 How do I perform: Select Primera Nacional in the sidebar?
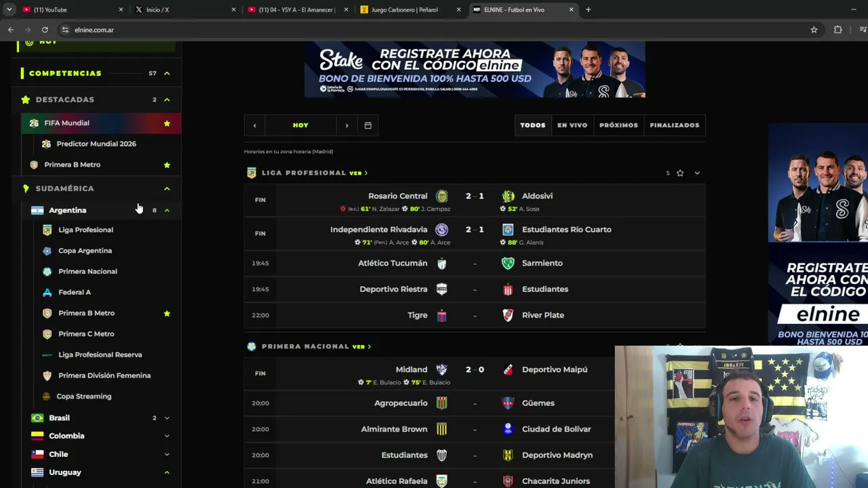tap(87, 272)
